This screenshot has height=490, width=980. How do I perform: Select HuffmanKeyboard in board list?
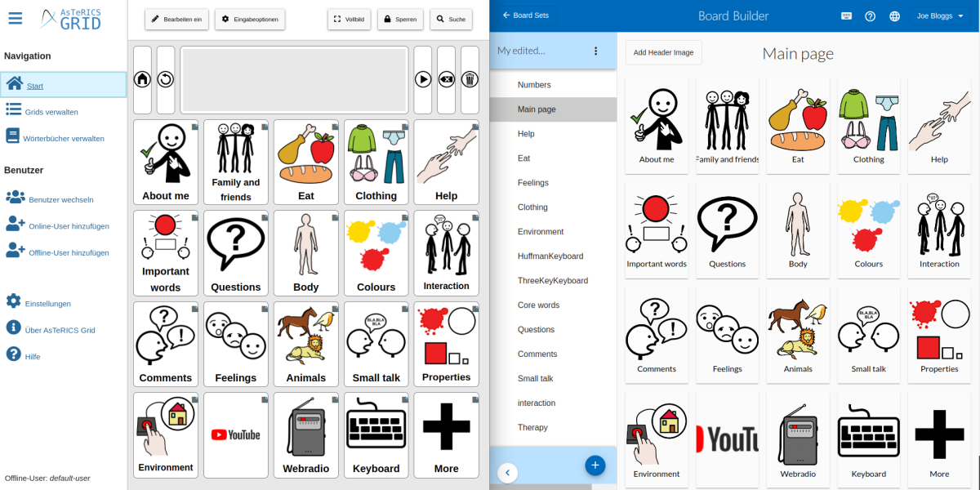554,256
